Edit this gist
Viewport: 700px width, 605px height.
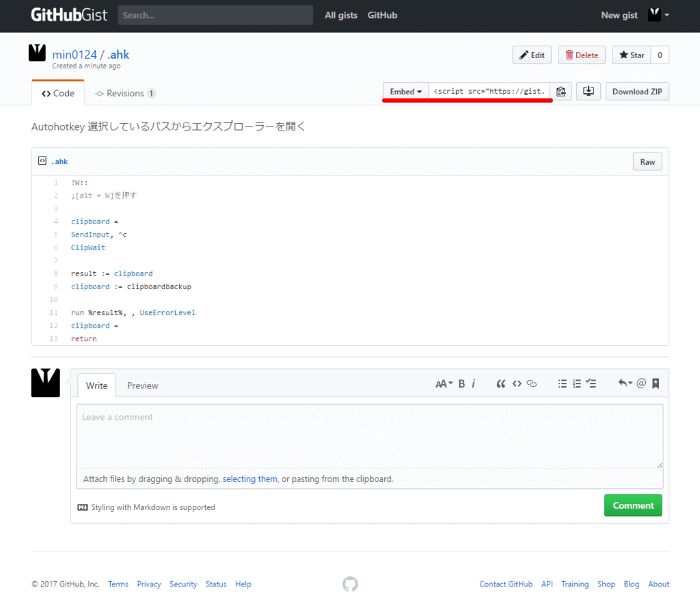[x=532, y=55]
